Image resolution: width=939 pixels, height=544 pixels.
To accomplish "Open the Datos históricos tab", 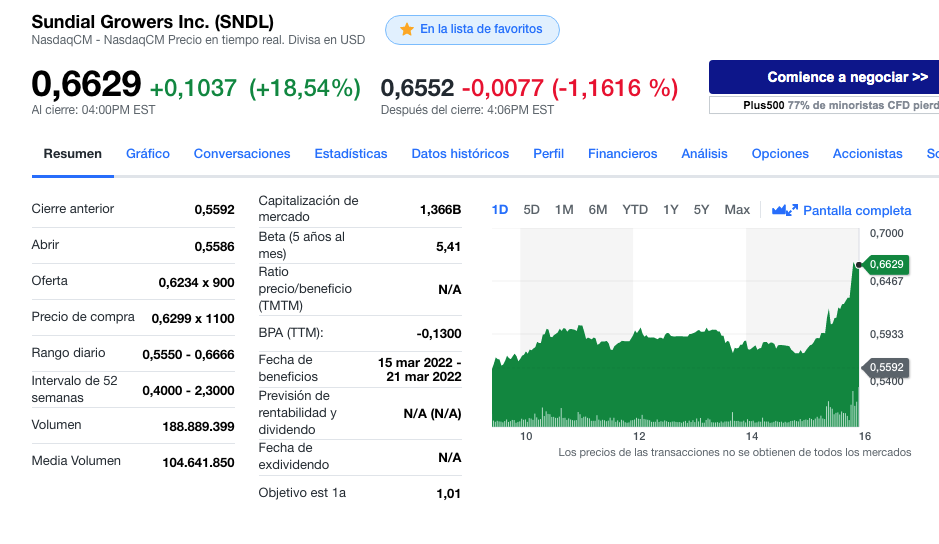I will 460,154.
